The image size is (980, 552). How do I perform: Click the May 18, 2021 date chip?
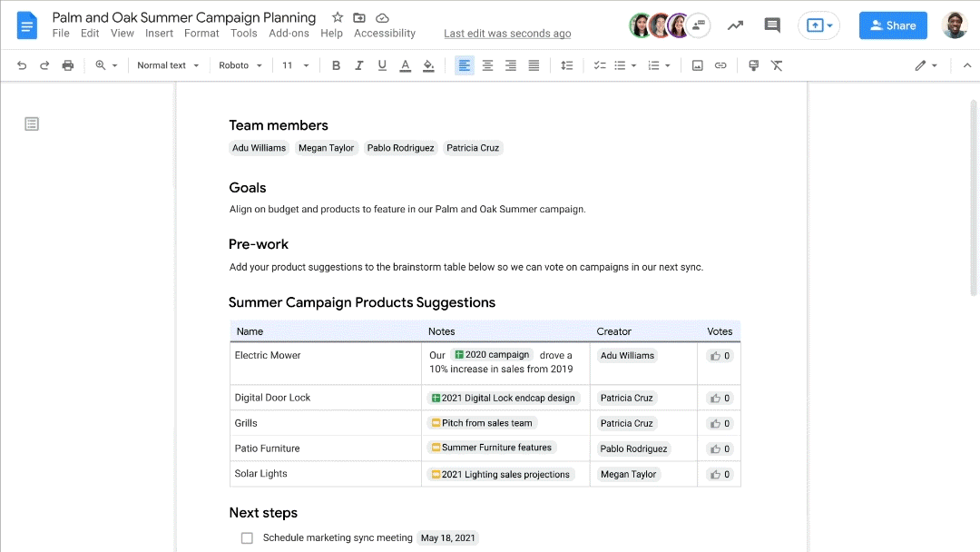(x=447, y=537)
